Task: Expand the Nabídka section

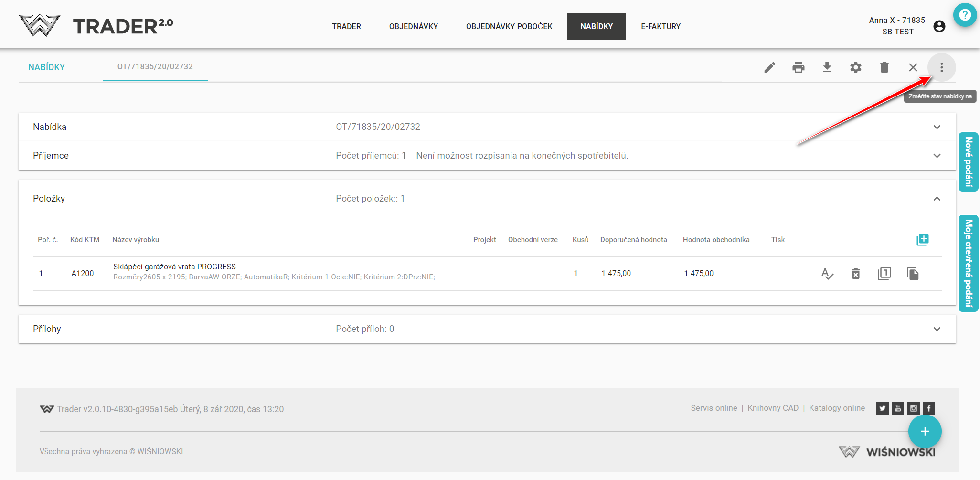Action: 937,127
